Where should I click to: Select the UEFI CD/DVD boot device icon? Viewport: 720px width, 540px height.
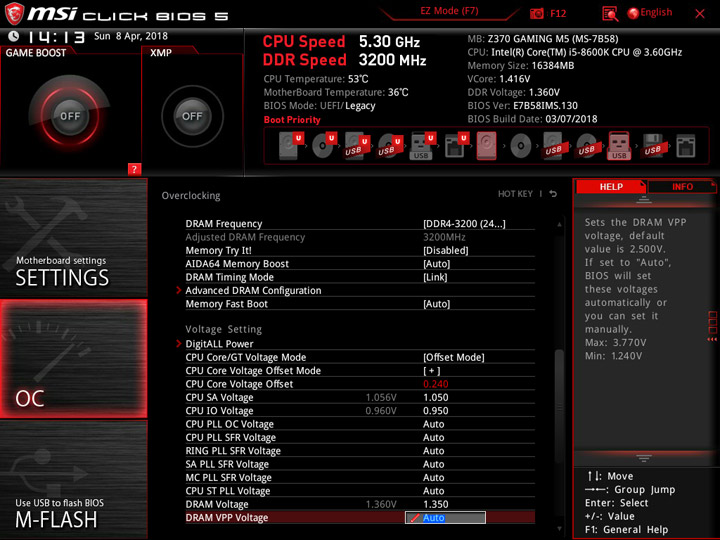pyautogui.click(x=324, y=146)
